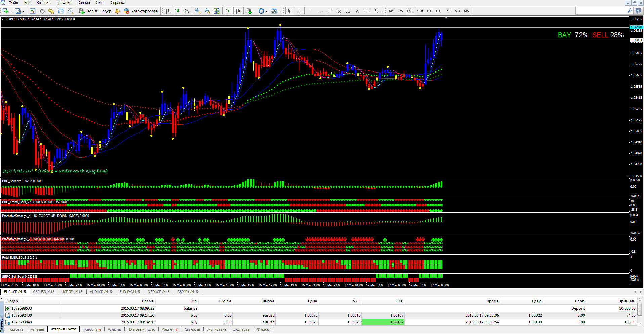Switch to candlestick chart type

177,11
